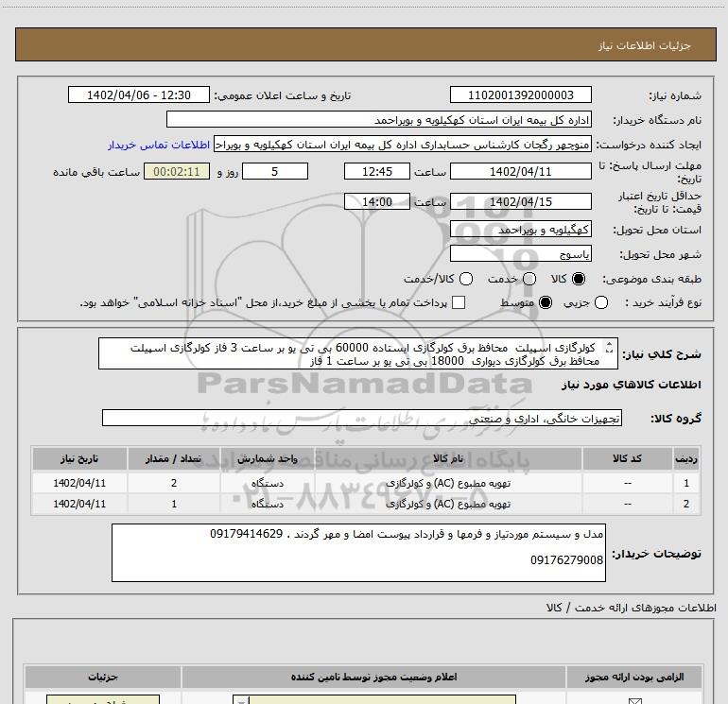This screenshot has height=704, width=728.
Task: Click row 2 date 1402/04/11
Action: coord(79,504)
